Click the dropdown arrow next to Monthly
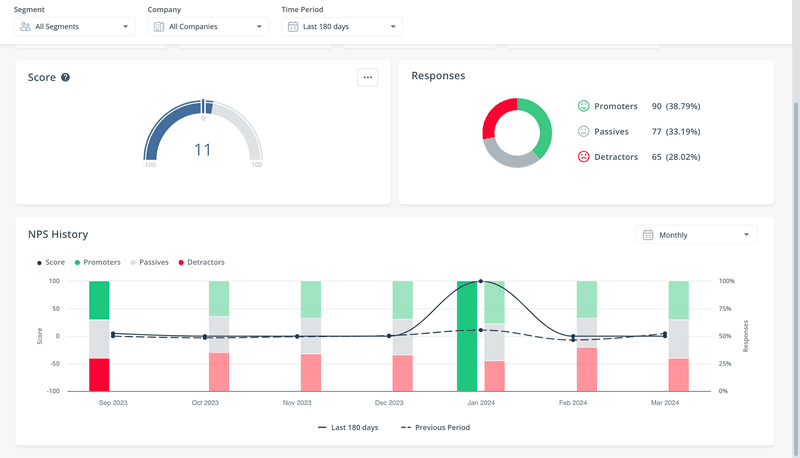This screenshot has width=800, height=458. (x=746, y=235)
